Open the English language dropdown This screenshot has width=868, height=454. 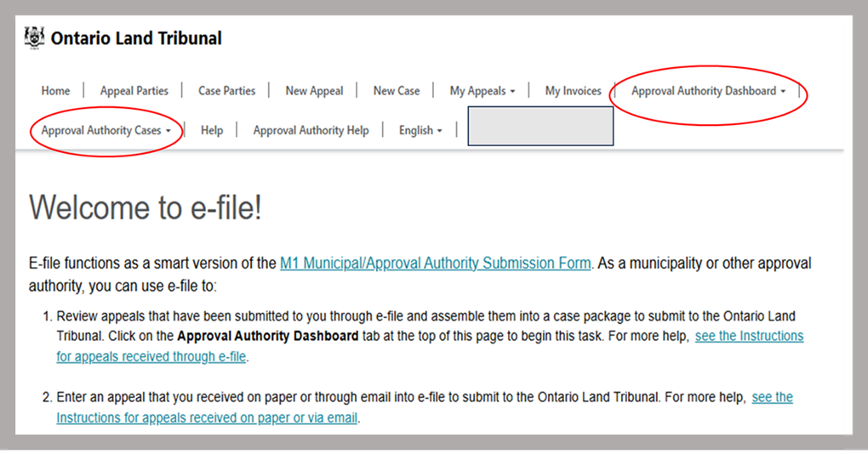(x=420, y=130)
